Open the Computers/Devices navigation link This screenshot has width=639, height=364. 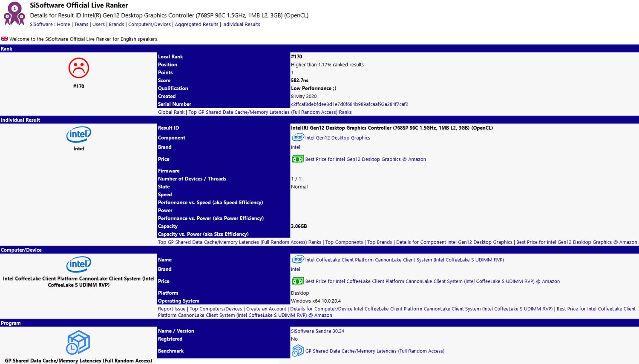150,24
